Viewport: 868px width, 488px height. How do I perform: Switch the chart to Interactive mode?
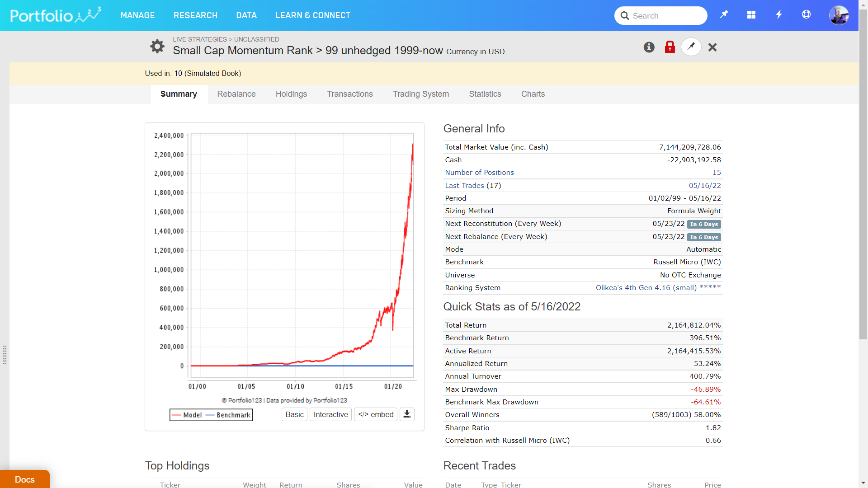pos(330,414)
